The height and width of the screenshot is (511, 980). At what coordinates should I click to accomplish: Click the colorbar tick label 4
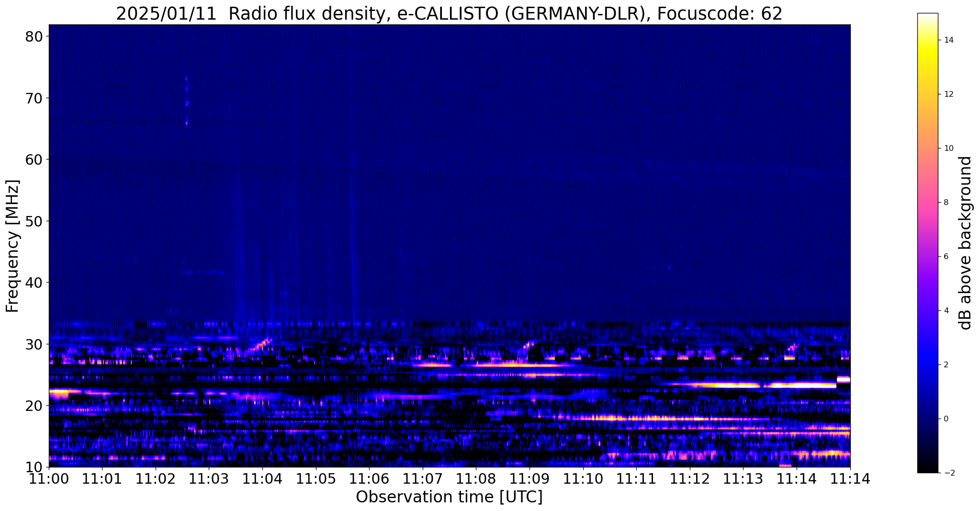click(946, 311)
